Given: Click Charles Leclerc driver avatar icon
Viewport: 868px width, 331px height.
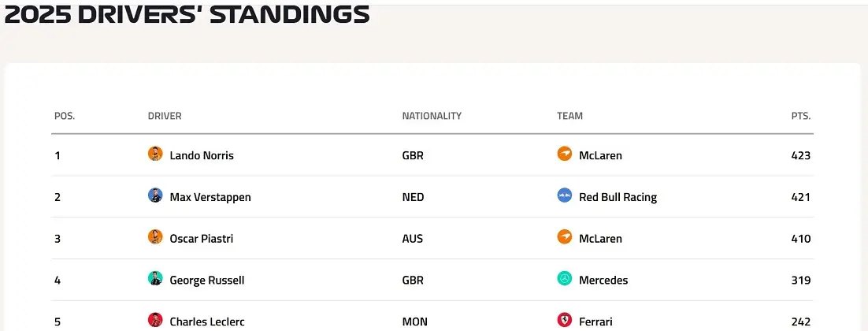Looking at the screenshot, I should (155, 320).
